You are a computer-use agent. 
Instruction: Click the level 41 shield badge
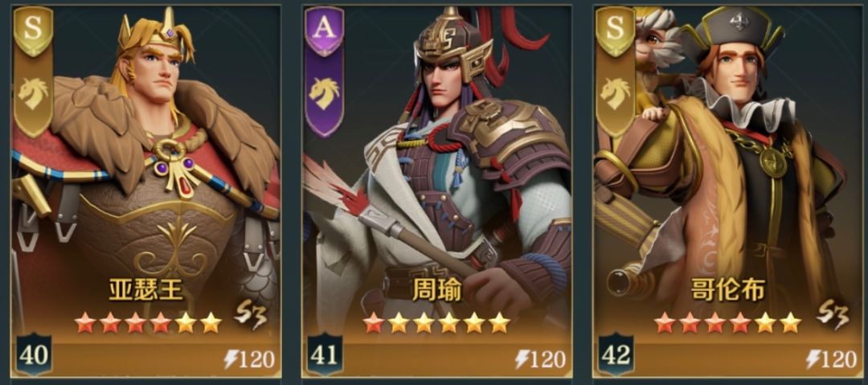[325, 354]
